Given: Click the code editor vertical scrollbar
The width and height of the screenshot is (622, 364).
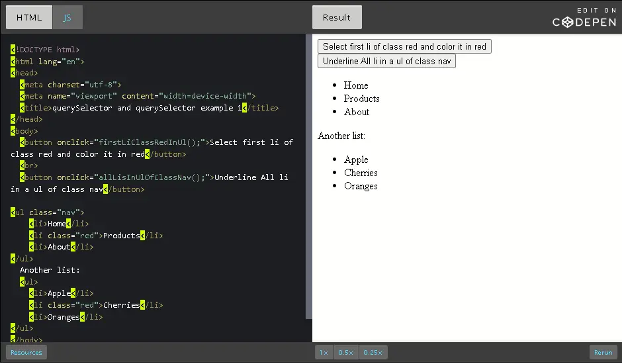Looking at the screenshot, I should [x=308, y=176].
